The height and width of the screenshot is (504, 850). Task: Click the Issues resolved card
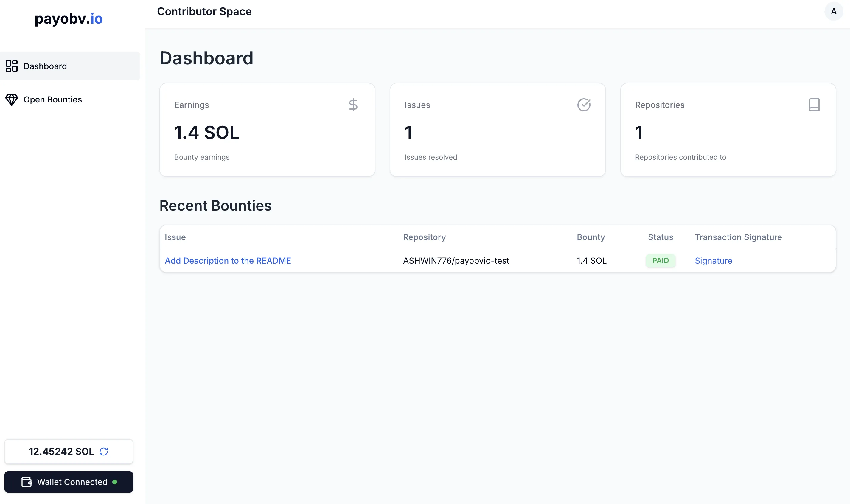pyautogui.click(x=497, y=130)
